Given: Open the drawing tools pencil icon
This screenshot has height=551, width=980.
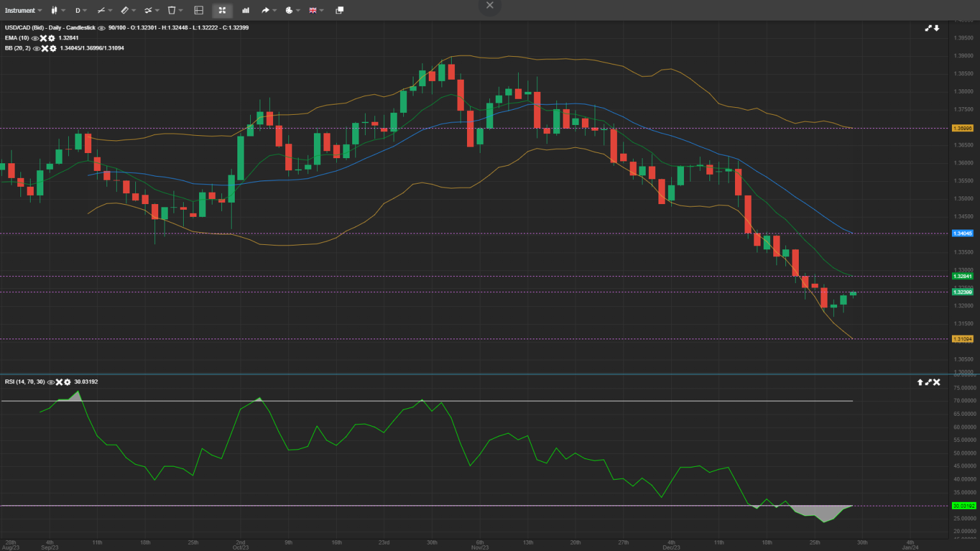Looking at the screenshot, I should click(x=125, y=10).
